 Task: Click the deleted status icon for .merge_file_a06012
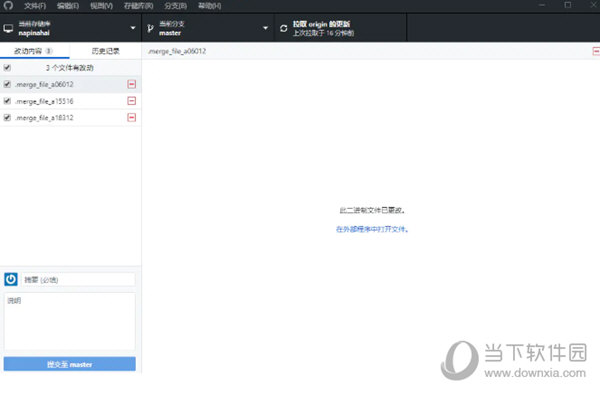[x=132, y=84]
